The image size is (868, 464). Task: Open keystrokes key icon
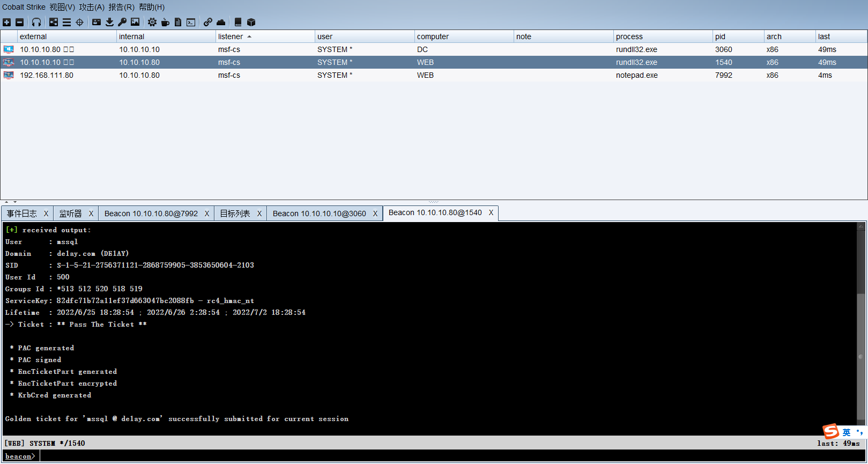pos(122,22)
